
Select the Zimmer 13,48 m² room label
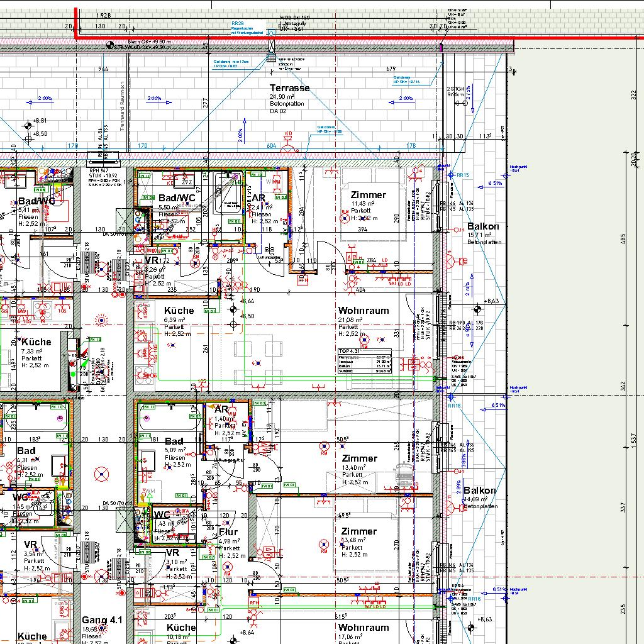pyautogui.click(x=359, y=531)
